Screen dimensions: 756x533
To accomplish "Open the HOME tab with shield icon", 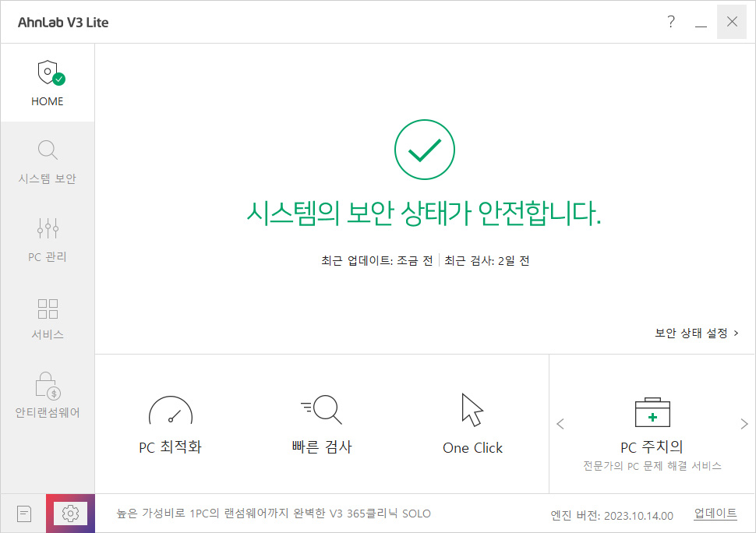I will click(48, 83).
